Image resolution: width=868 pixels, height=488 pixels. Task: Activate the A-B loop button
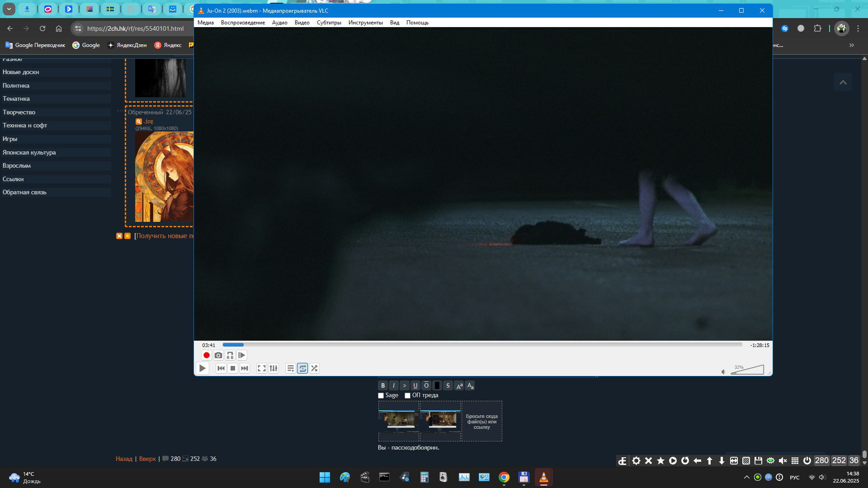[230, 355]
